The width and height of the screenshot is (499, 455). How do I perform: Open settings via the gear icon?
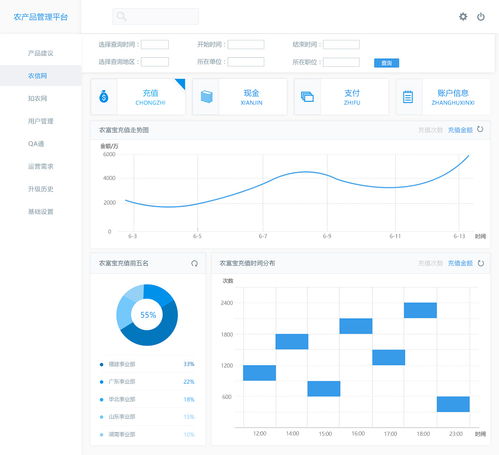463,16
